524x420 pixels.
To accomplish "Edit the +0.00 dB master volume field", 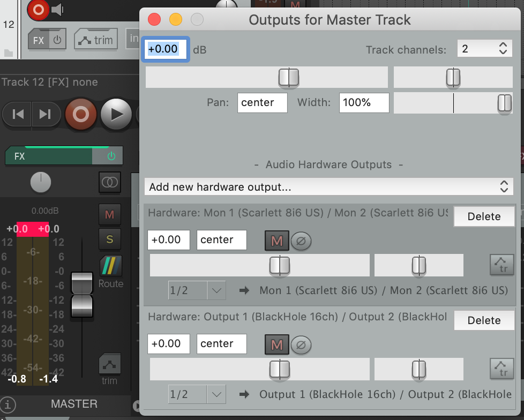I will coord(165,49).
